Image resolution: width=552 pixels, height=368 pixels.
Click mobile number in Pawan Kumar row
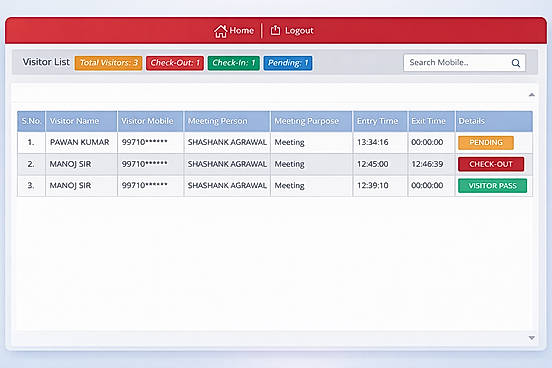pyautogui.click(x=144, y=142)
